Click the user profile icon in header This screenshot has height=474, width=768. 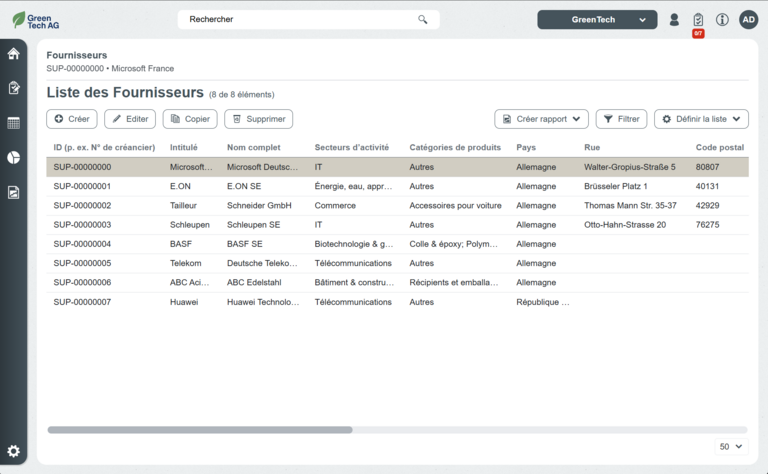tap(674, 19)
